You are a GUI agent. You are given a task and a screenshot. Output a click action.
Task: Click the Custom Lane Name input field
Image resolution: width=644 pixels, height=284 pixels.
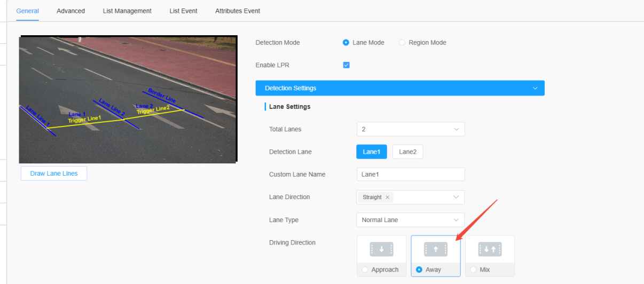411,175
